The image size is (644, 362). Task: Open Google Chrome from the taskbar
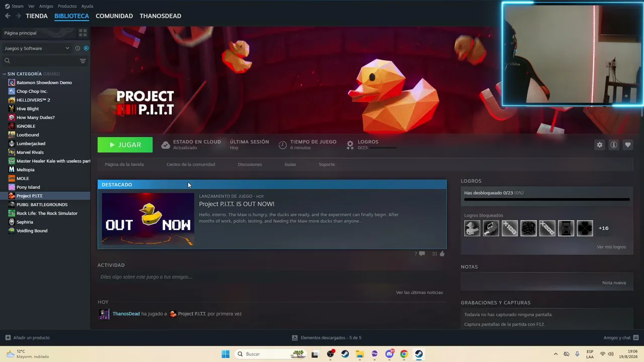(x=404, y=354)
